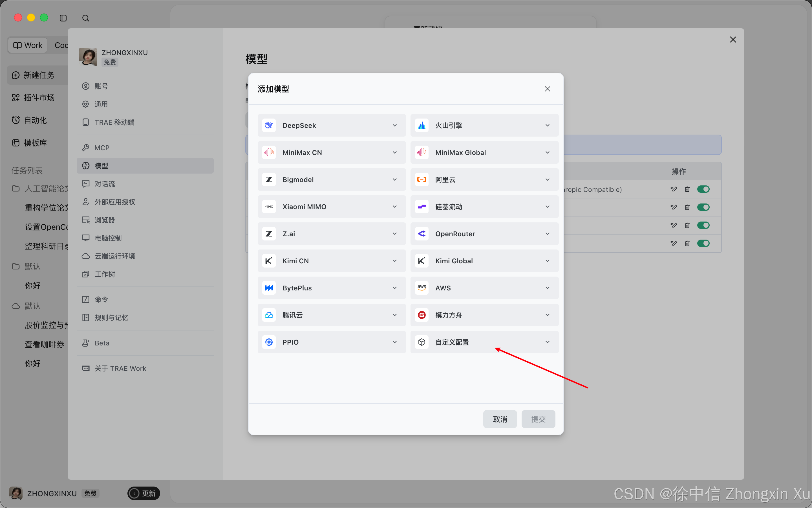This screenshot has width=812, height=508.
Task: Open 账号 settings section
Action: [145, 86]
